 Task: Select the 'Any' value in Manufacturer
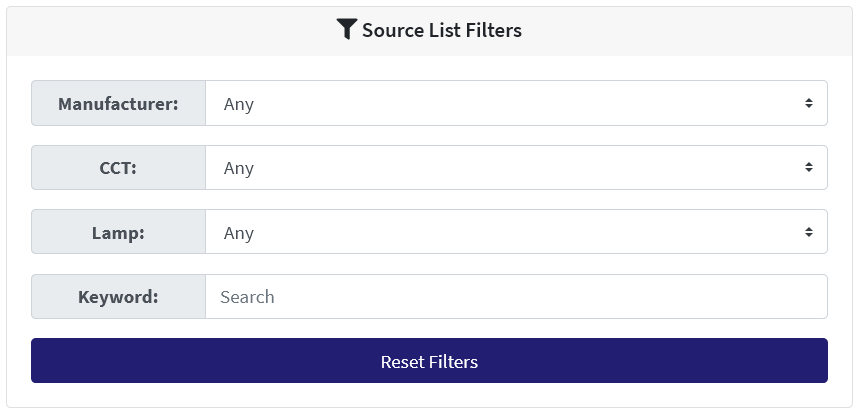(239, 104)
